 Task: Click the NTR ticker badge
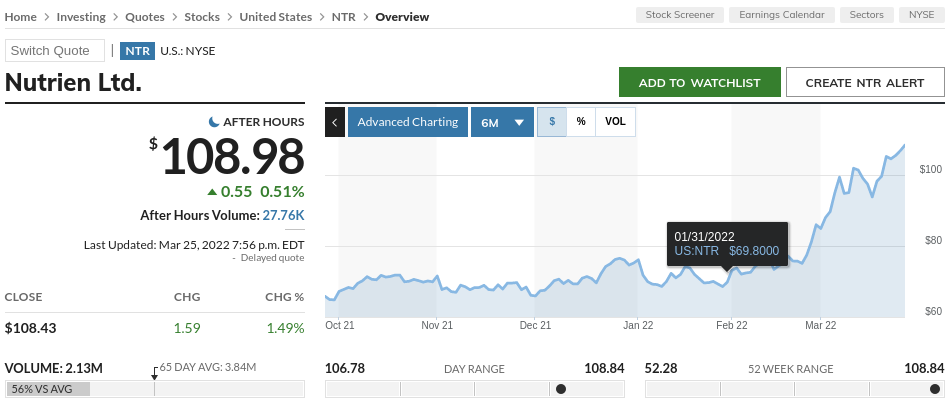[x=137, y=51]
